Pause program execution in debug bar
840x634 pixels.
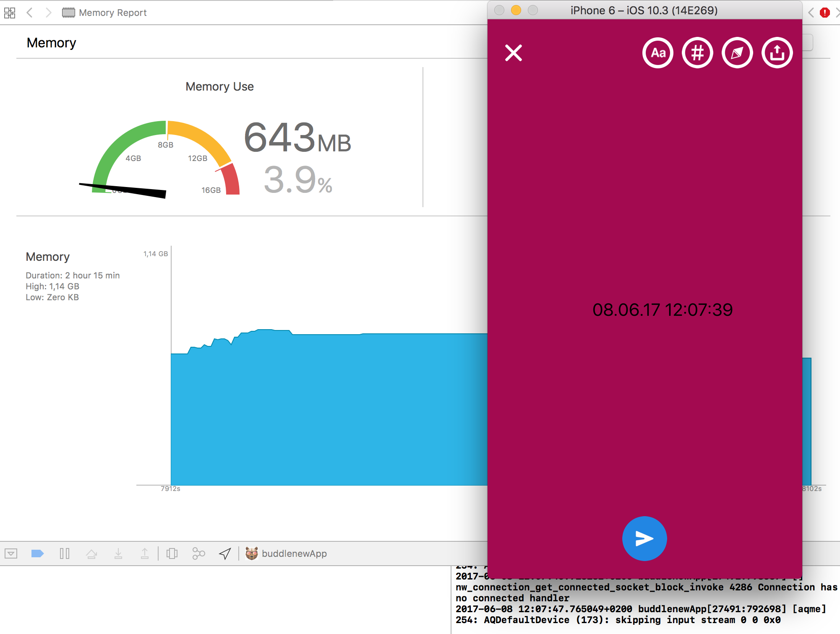pyautogui.click(x=64, y=553)
